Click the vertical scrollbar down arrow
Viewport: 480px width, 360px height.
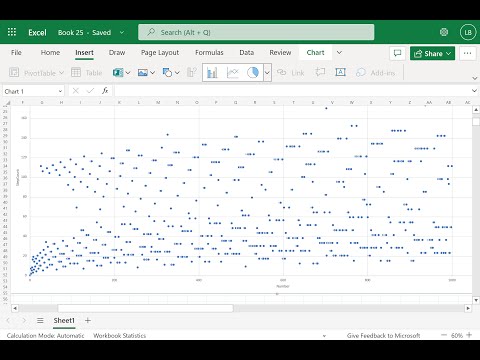click(476, 300)
